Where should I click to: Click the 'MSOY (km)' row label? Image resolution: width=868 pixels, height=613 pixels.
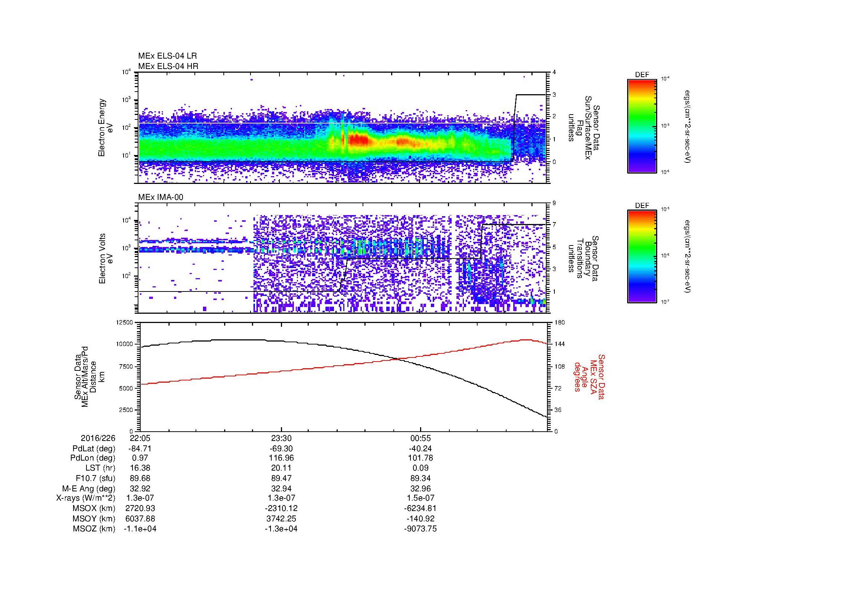[x=94, y=518]
